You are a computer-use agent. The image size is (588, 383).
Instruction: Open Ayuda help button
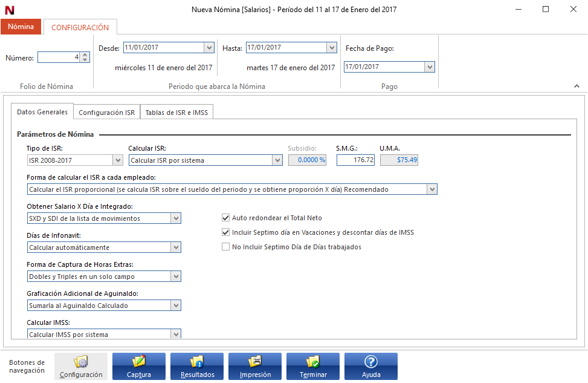point(371,367)
